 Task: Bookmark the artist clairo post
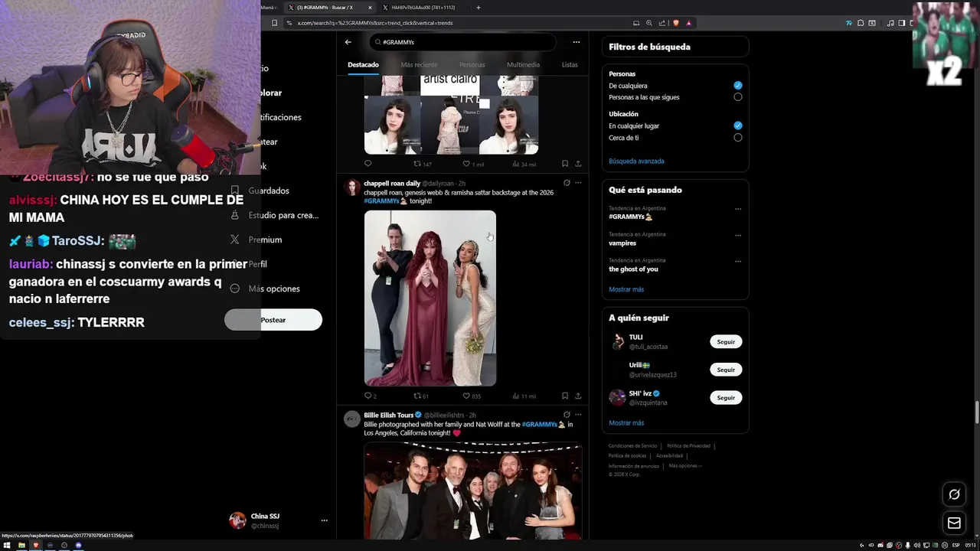pyautogui.click(x=565, y=164)
